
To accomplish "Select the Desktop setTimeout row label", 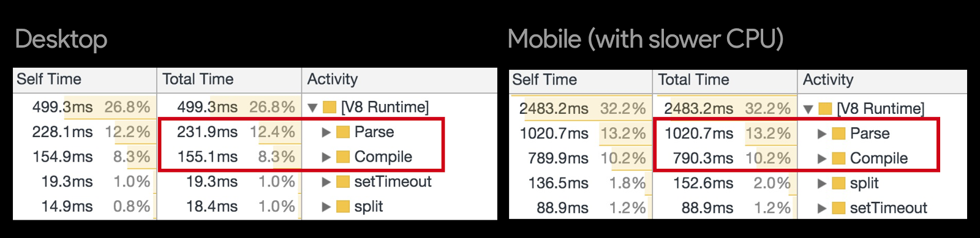I will pos(393,182).
